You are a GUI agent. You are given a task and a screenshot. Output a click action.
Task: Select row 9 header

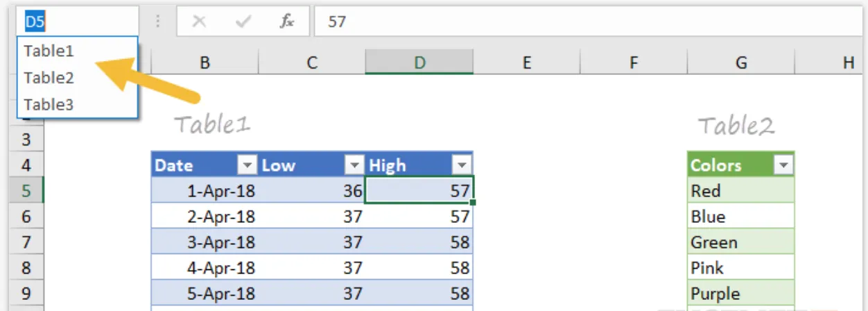pyautogui.click(x=26, y=294)
